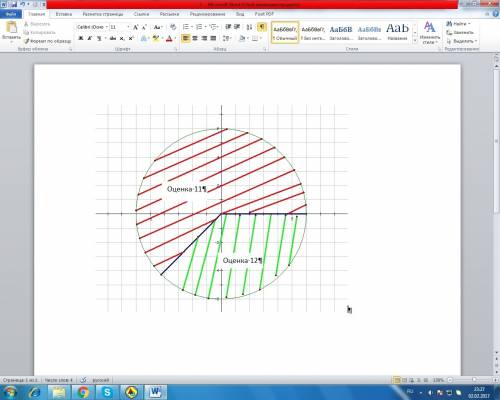
Task: Switch to the Вставка (Insert) tab
Action: tap(63, 14)
